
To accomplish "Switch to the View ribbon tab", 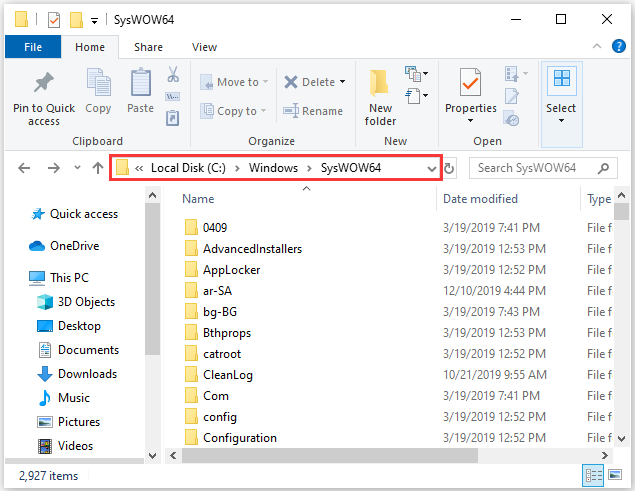I will (x=204, y=47).
